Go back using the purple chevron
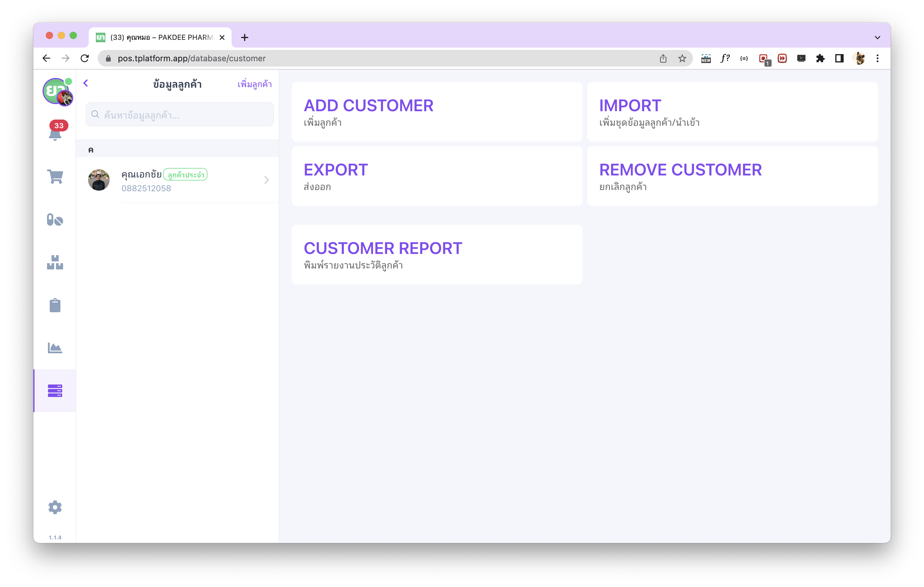The height and width of the screenshot is (587, 924). pyautogui.click(x=86, y=83)
